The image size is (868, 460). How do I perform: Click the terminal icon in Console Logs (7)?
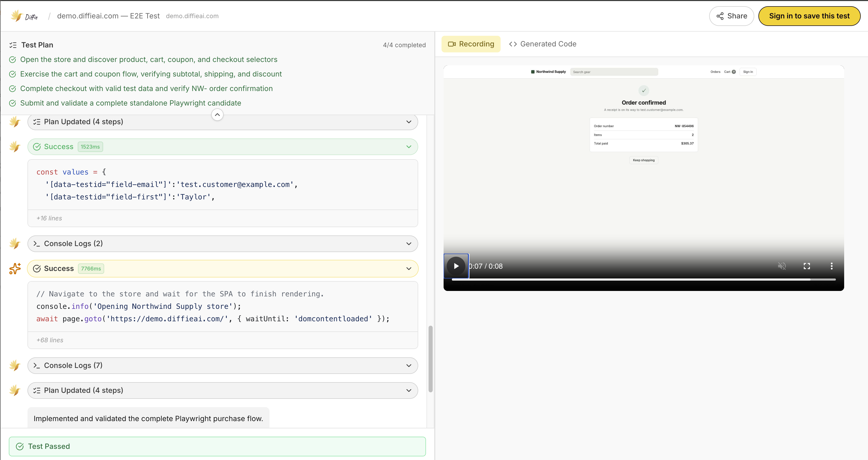click(37, 366)
